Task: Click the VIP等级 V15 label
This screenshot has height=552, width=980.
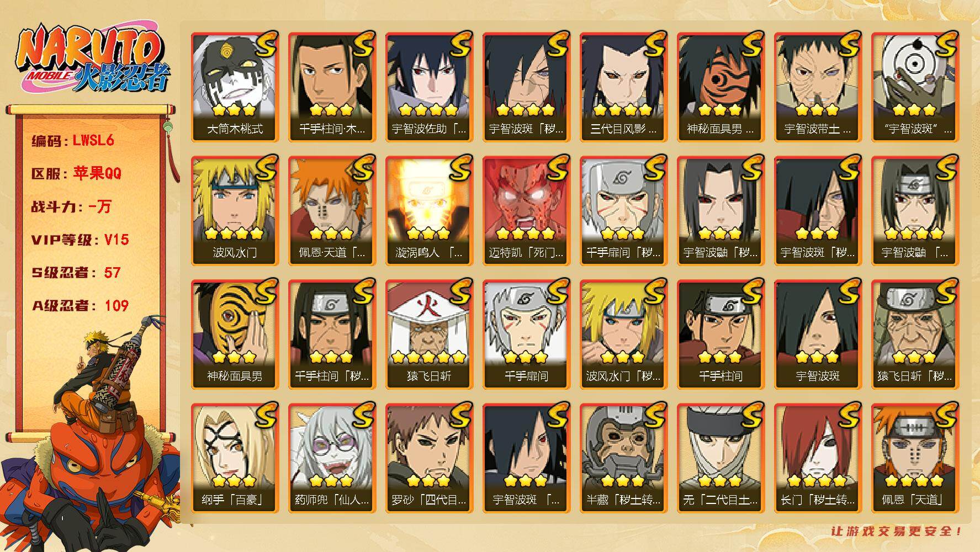Action: pos(80,240)
